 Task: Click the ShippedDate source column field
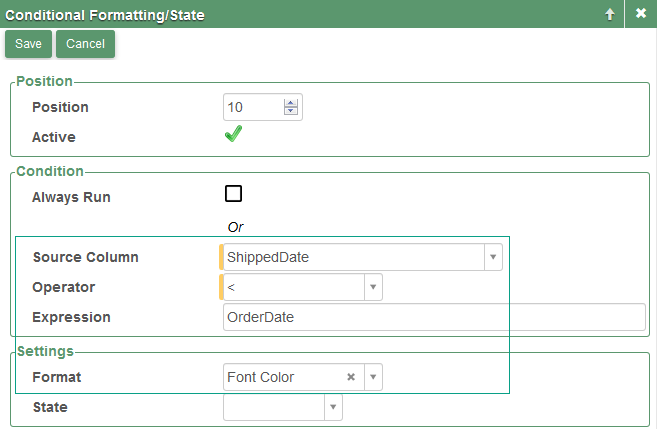click(350, 257)
